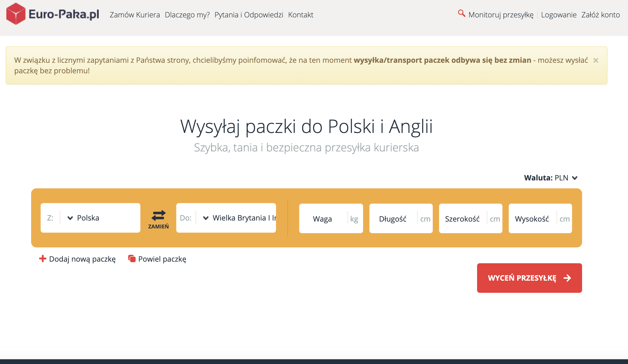628x364 pixels.
Task: Click the red plus icon next to Dodaj nową paczkę
Action: click(42, 259)
